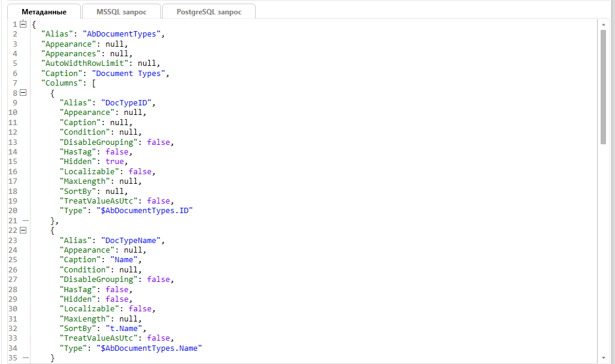Viewport: 615px width, 364px height.
Task: Click line number 6 in the gutter
Action: pos(14,74)
